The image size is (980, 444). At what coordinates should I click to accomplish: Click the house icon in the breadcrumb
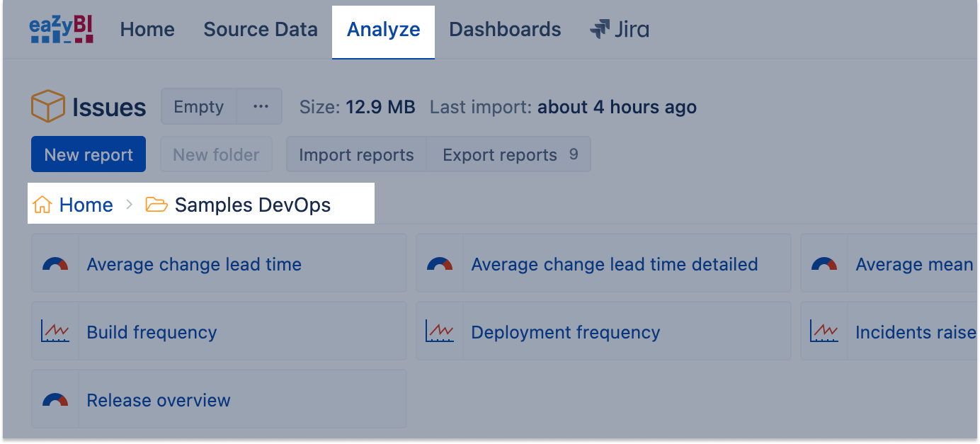click(42, 205)
